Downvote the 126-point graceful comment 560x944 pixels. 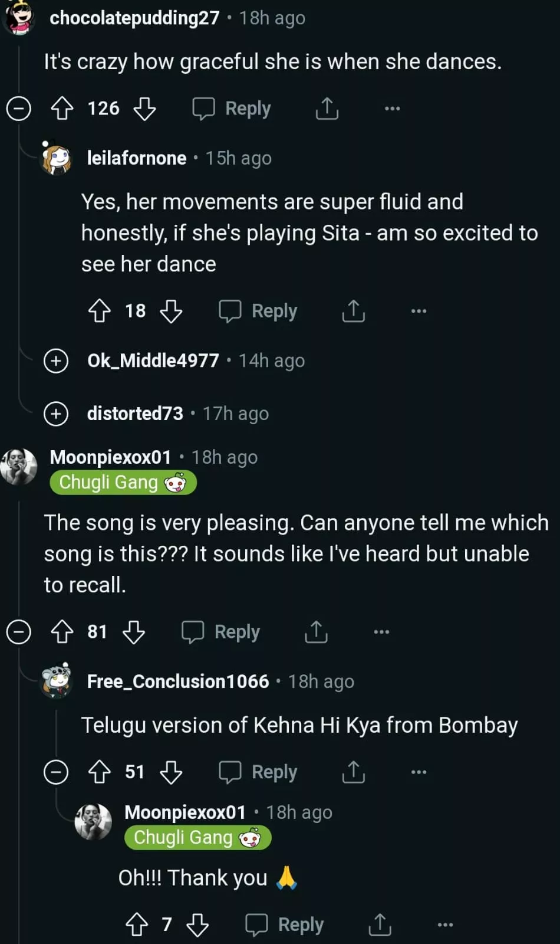coord(144,109)
